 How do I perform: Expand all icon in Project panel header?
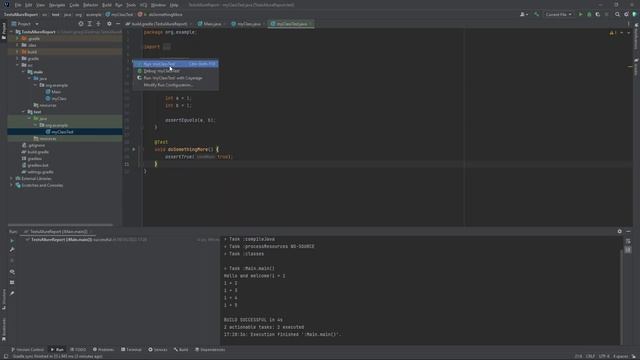(x=90, y=24)
